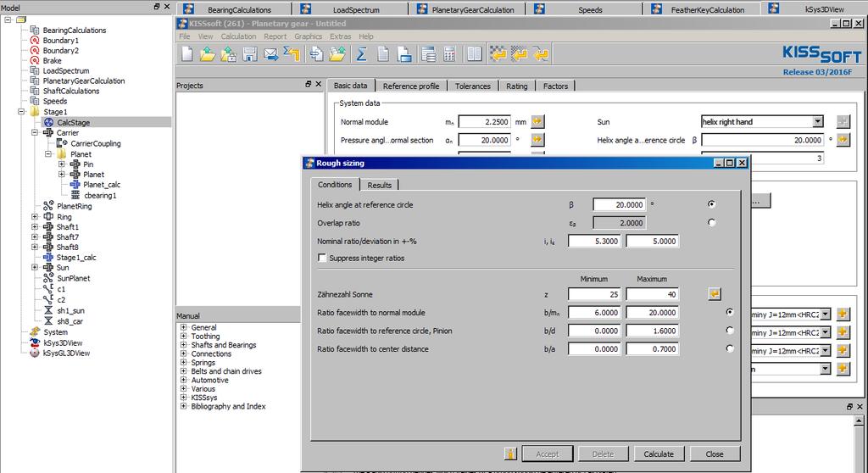Open the Report menu
Screen dimensions: 868x473
pyautogui.click(x=275, y=36)
